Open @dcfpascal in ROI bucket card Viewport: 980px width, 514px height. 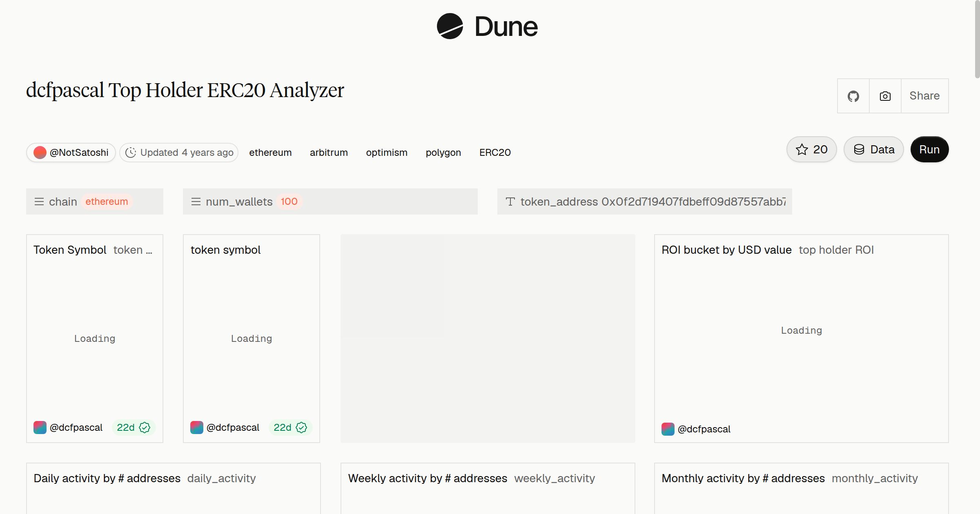tap(704, 429)
